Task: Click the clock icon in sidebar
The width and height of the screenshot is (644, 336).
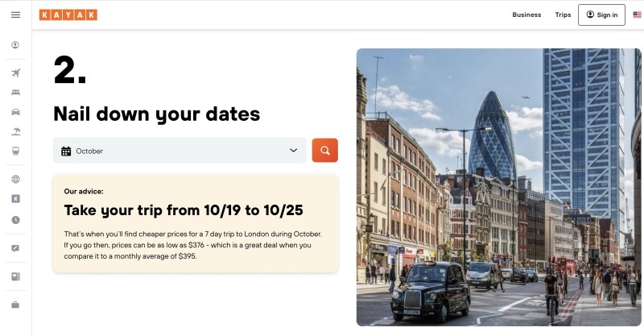Action: (15, 220)
